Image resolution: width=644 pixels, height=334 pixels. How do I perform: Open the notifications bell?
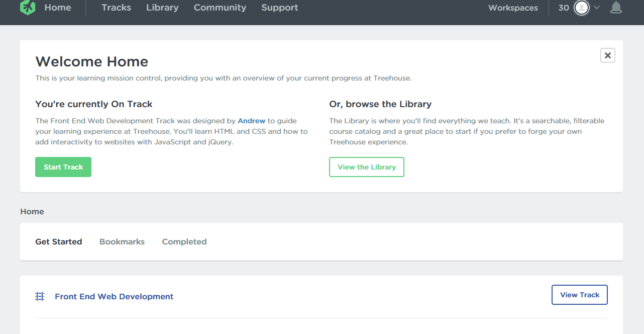[x=616, y=8]
